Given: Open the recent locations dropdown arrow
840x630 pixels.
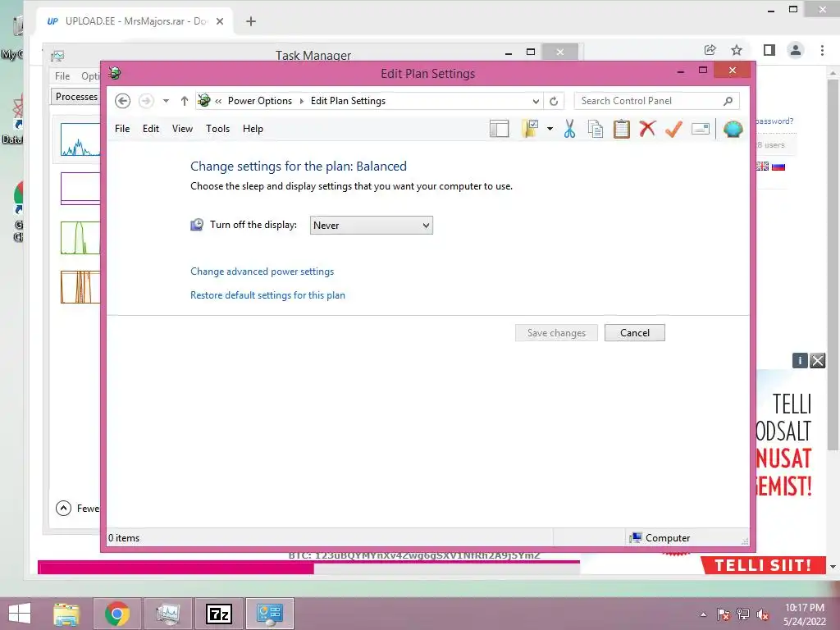Looking at the screenshot, I should point(166,101).
